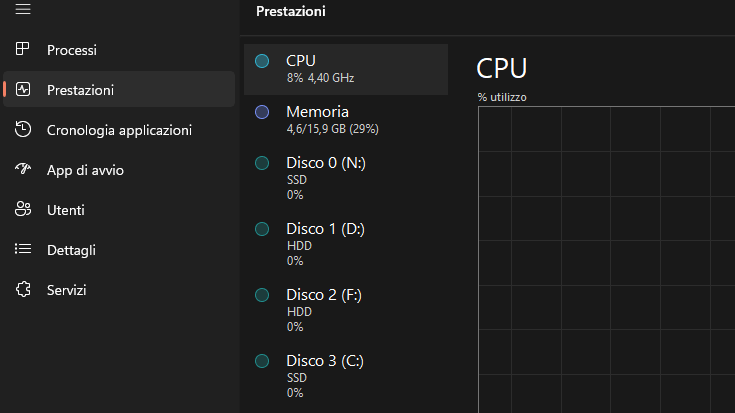Select the Memoria performance entry
This screenshot has width=735, height=413.
[x=346, y=120]
